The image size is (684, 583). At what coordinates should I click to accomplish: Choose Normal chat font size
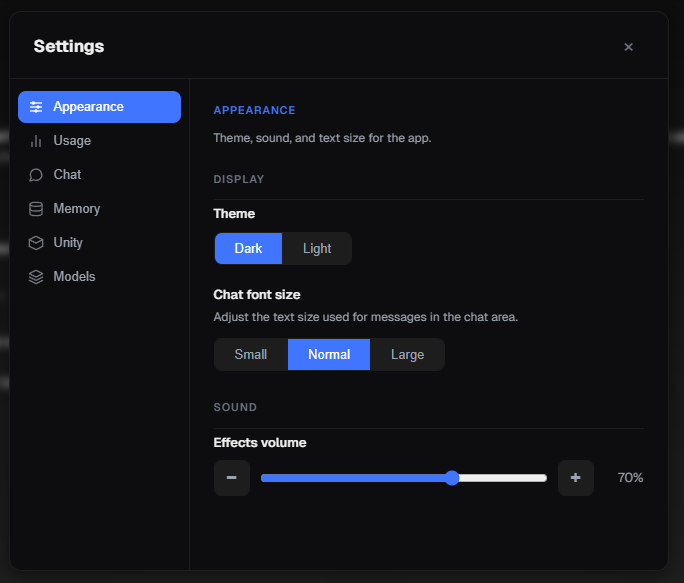(329, 354)
